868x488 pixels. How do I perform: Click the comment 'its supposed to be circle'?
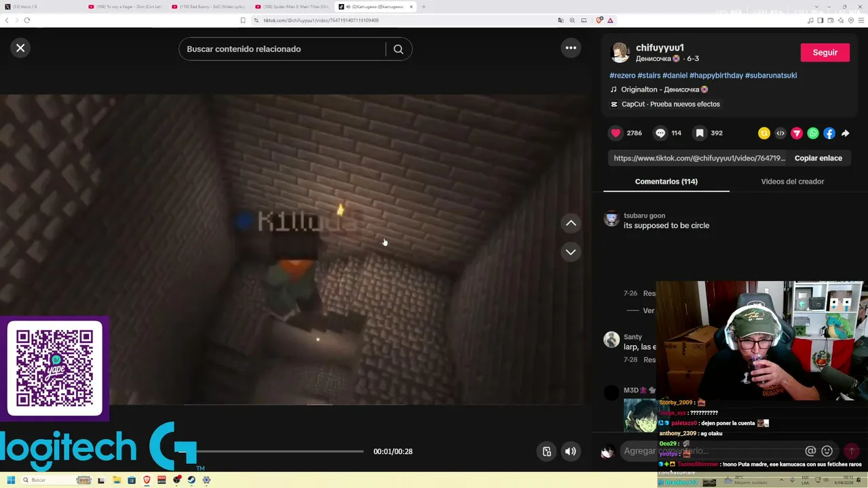tap(667, 226)
